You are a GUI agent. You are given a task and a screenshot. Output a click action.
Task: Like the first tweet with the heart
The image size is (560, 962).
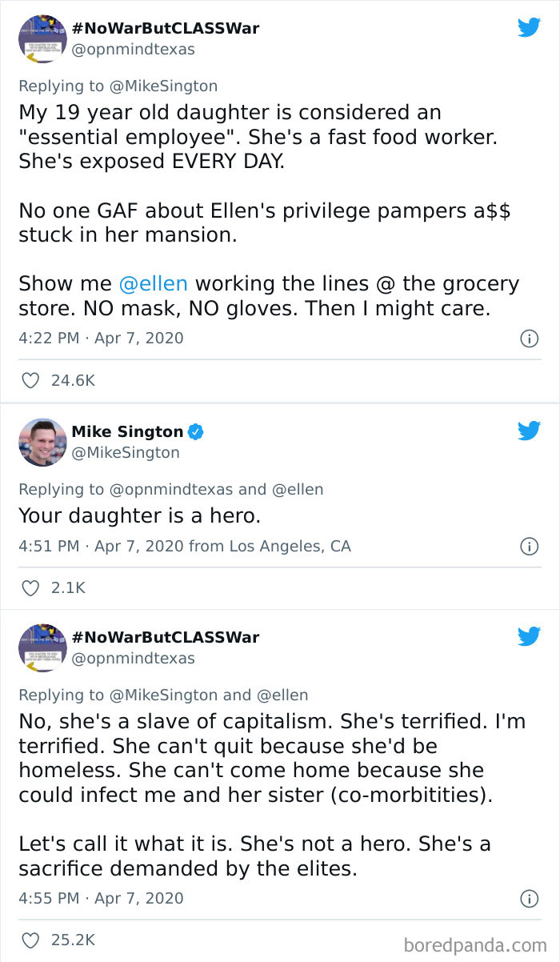coord(30,381)
